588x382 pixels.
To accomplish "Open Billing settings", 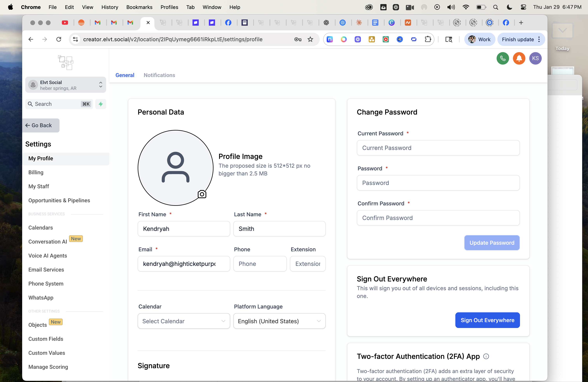I will pos(36,173).
